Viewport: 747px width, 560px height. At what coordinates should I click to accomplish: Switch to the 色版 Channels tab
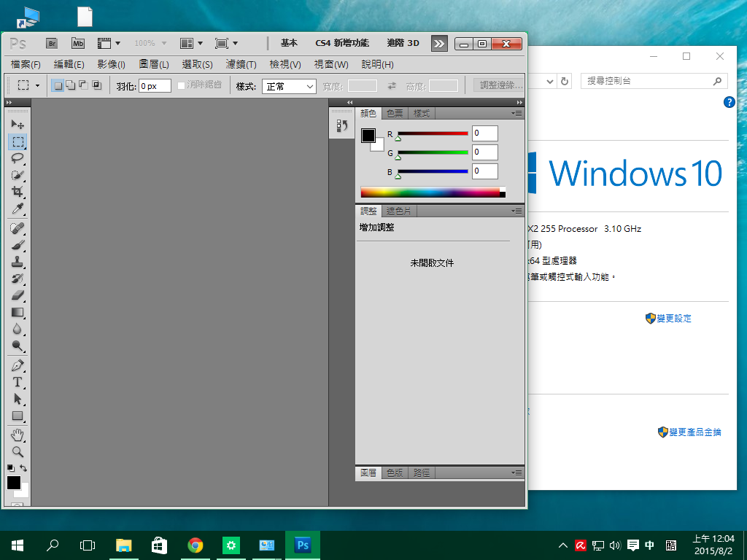tap(395, 472)
